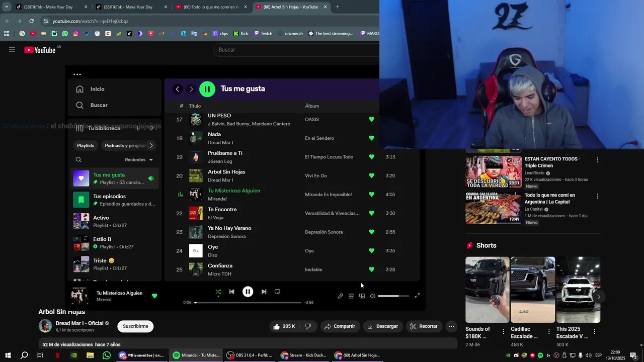Switch to first TikTok browser tab
Screen dimensions: 644x362
50,7
